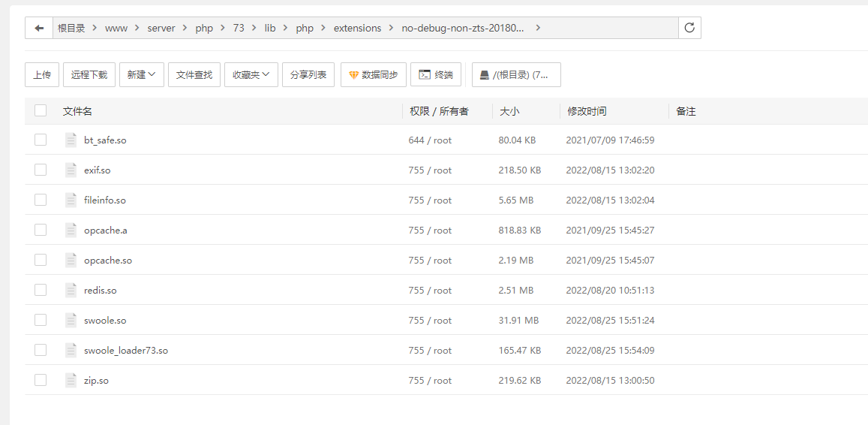
Task: Click the 分享列表 button
Action: coord(308,75)
